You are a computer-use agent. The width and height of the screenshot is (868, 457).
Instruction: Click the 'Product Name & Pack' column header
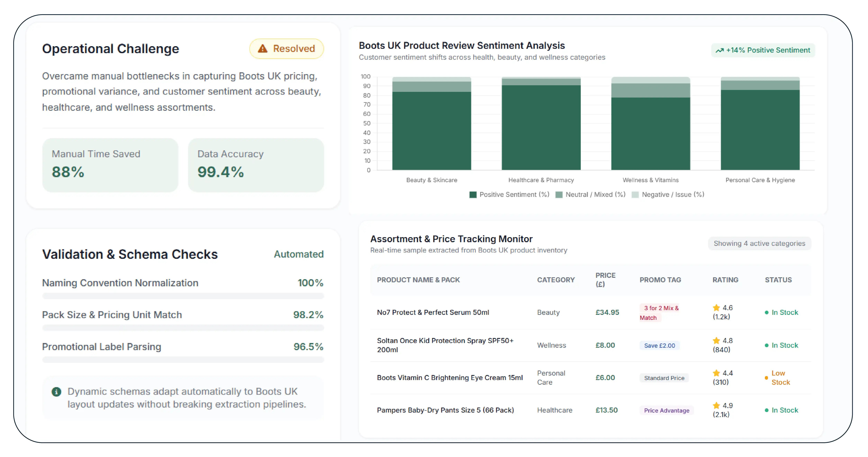418,280
